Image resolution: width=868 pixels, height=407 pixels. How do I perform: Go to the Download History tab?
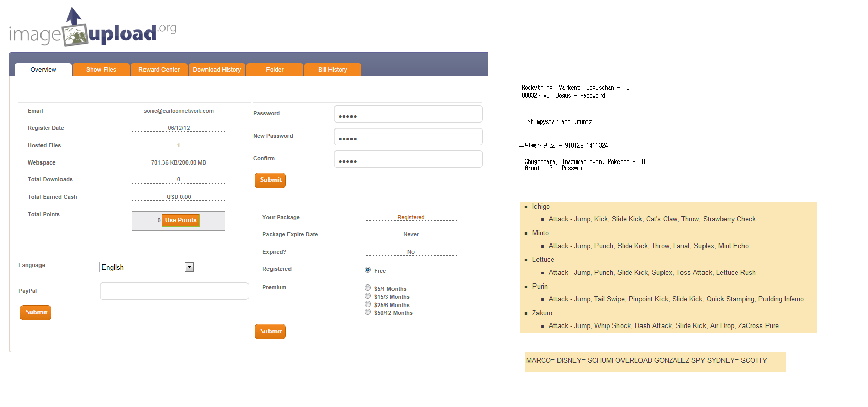(x=217, y=70)
